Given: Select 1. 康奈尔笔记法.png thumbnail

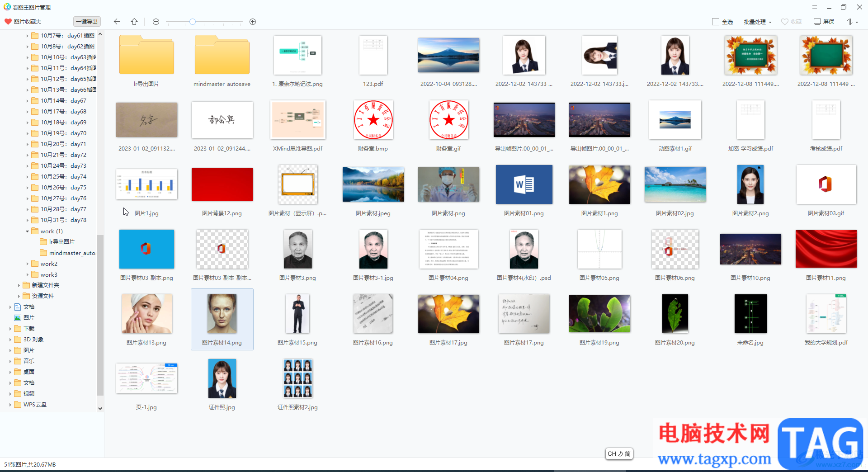Looking at the screenshot, I should tap(297, 55).
